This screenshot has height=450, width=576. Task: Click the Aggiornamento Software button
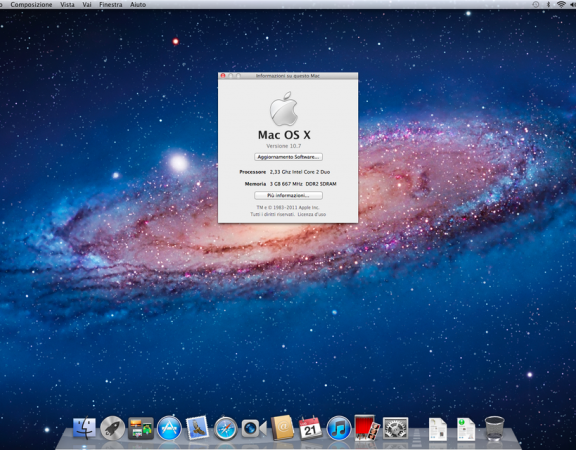click(288, 157)
